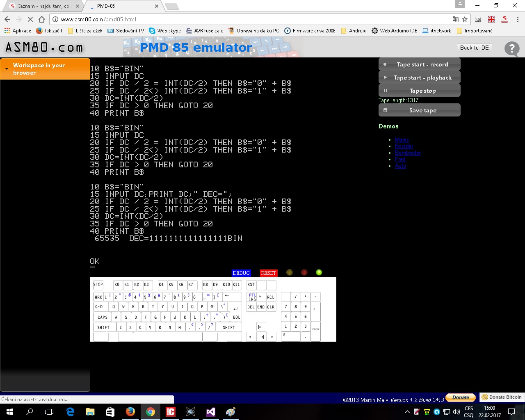Click the browser home icon
525x420 pixels.
pos(42,19)
